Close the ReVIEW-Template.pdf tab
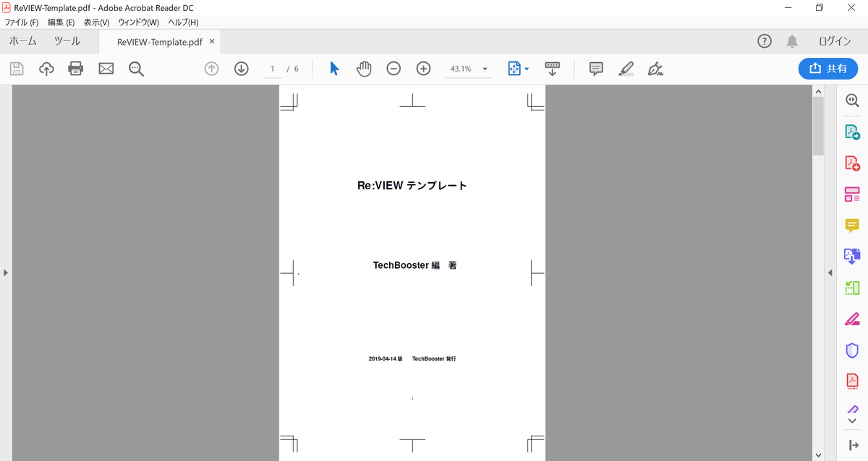This screenshot has width=868, height=461. point(212,42)
